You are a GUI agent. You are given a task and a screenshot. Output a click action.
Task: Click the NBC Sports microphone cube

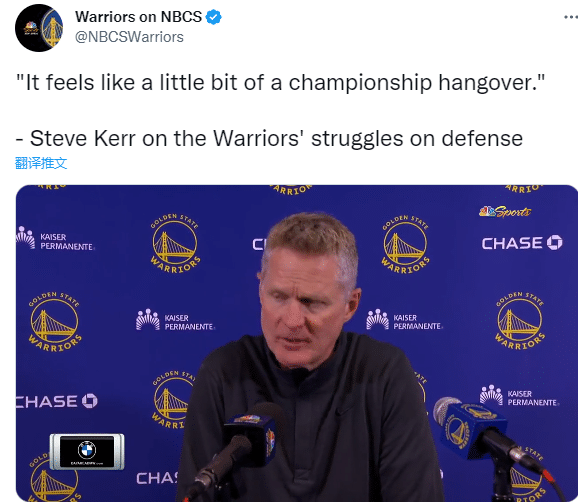point(251,439)
